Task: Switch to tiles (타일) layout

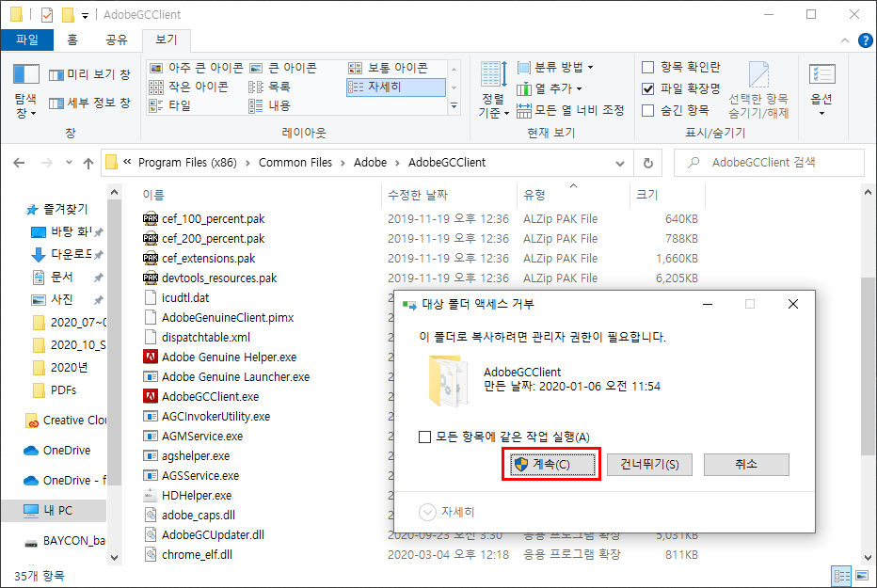Action: (x=170, y=105)
